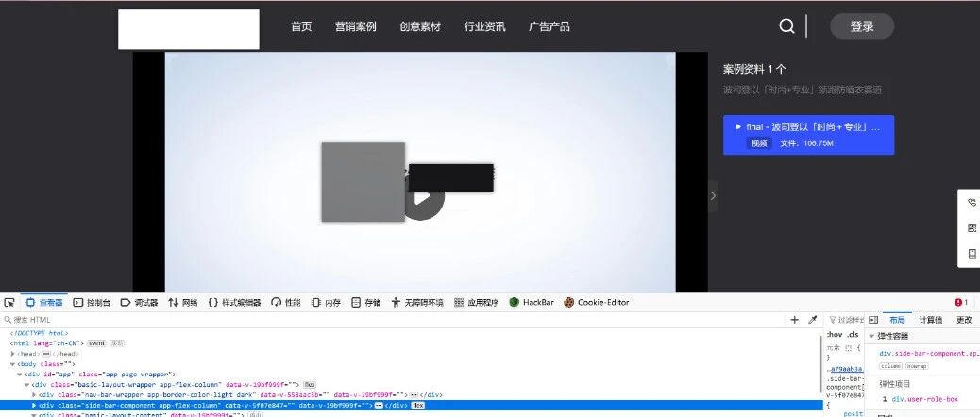Switch to the 计算值 Computed sidebar tab
The image size is (980, 417).
(930, 320)
